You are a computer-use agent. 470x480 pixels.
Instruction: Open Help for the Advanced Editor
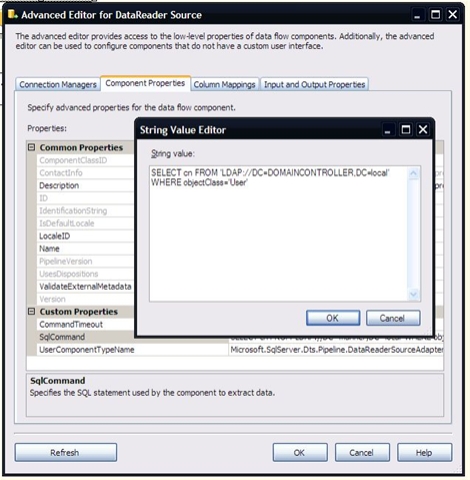[x=424, y=452]
